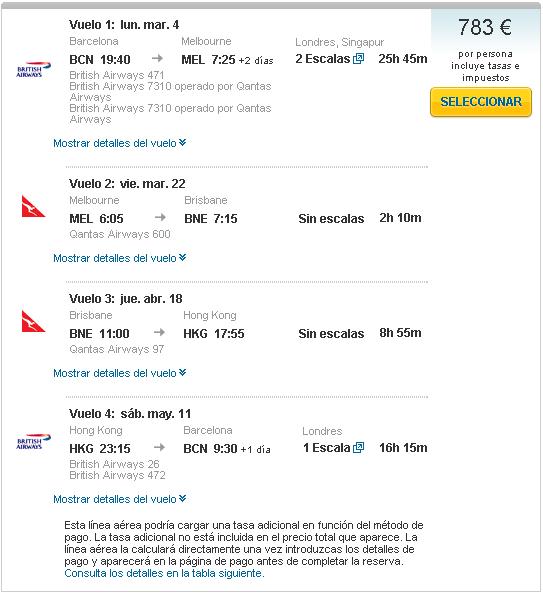Image resolution: width=543 pixels, height=595 pixels.
Task: Open Consulta los detalles en la tabla siguiente
Action: [x=164, y=573]
